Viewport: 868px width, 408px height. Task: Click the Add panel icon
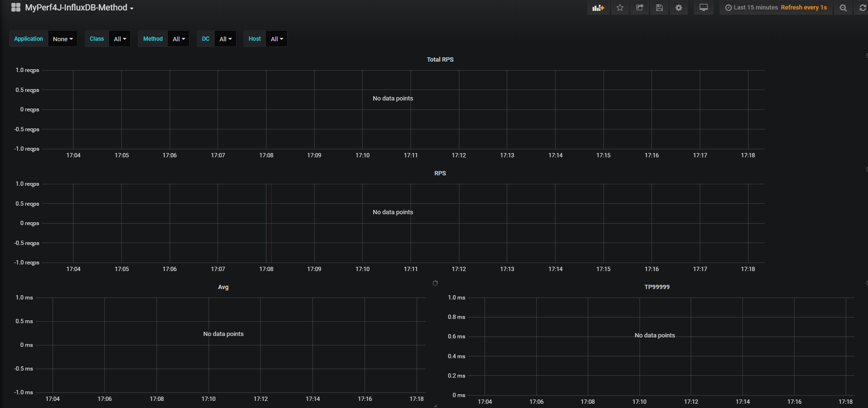pyautogui.click(x=598, y=8)
